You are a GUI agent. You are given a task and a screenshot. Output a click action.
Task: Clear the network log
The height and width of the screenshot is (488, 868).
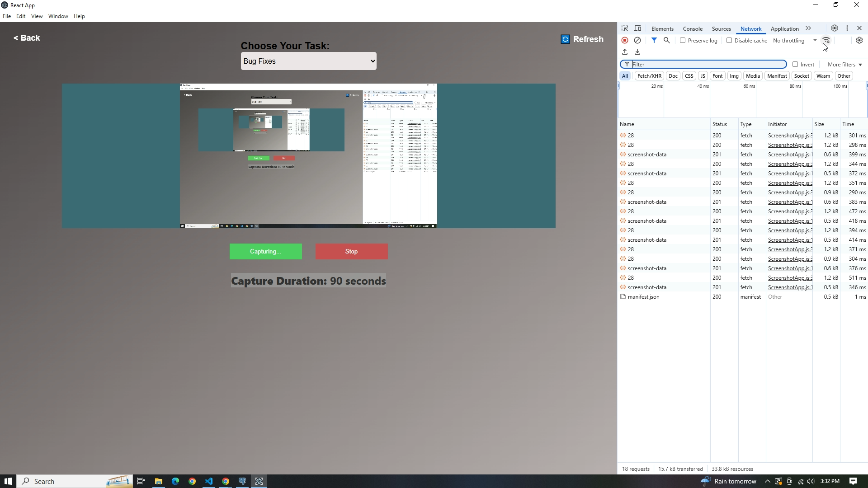637,40
